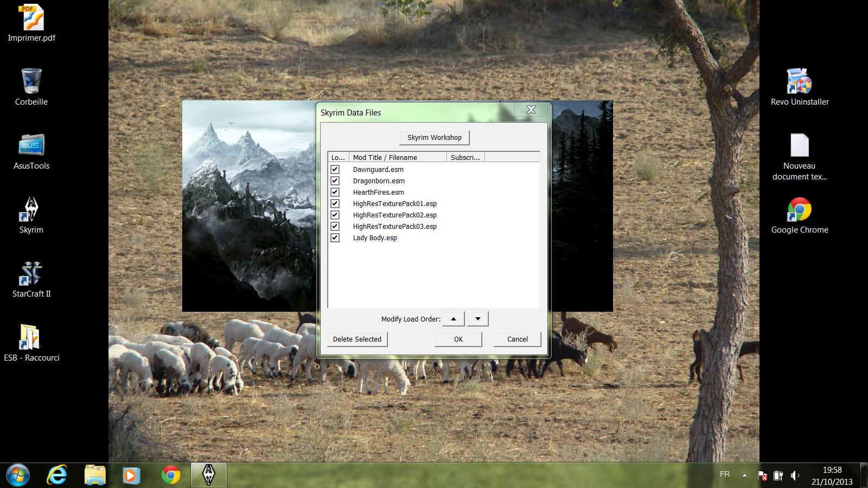Open the Skyrim Workshop button
Image resolution: width=868 pixels, height=488 pixels.
click(x=435, y=138)
